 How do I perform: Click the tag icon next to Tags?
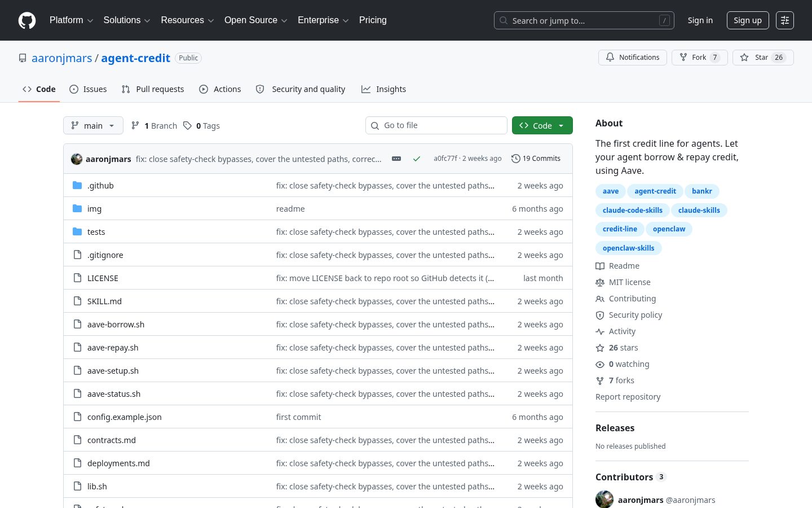pyautogui.click(x=187, y=126)
